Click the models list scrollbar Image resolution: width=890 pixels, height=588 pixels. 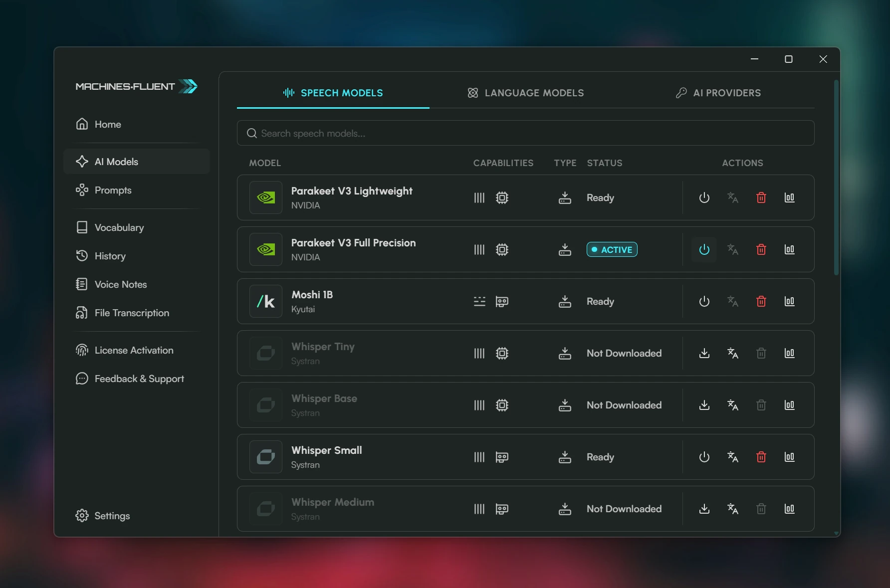pyautogui.click(x=836, y=177)
